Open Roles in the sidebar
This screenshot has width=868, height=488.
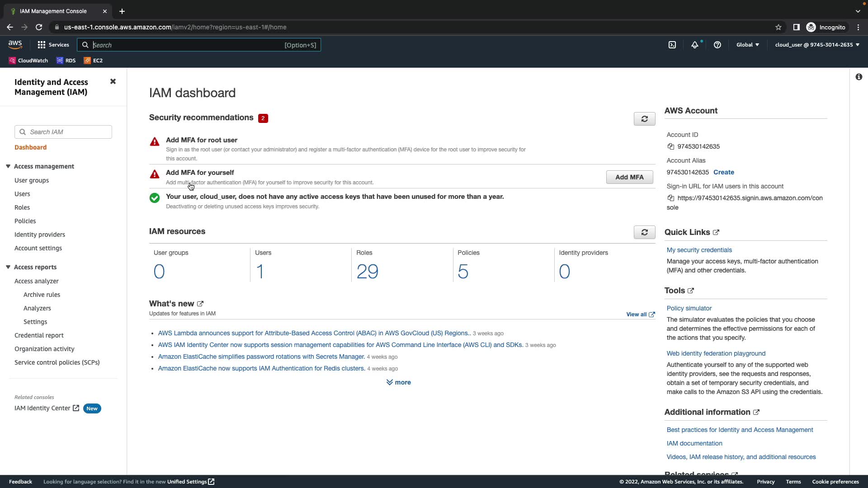(x=22, y=207)
